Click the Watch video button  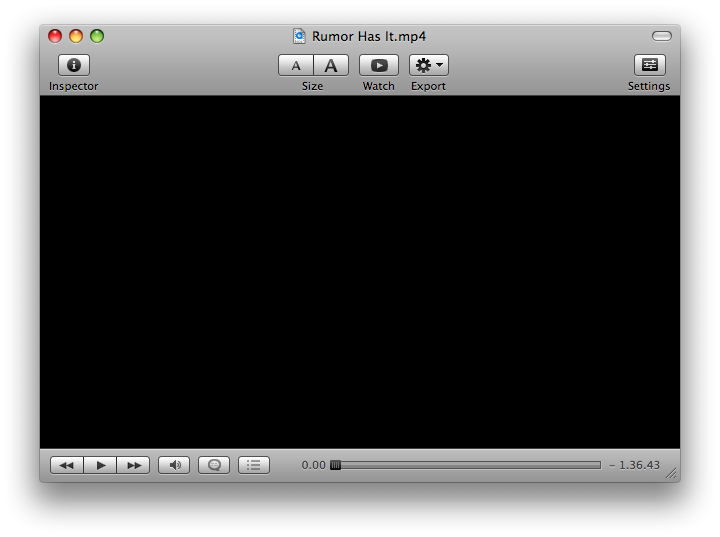tap(379, 65)
